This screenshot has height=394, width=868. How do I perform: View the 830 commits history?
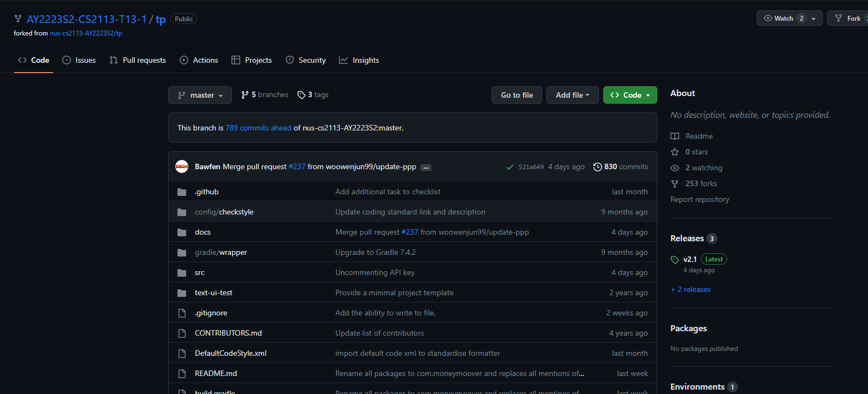tap(621, 166)
